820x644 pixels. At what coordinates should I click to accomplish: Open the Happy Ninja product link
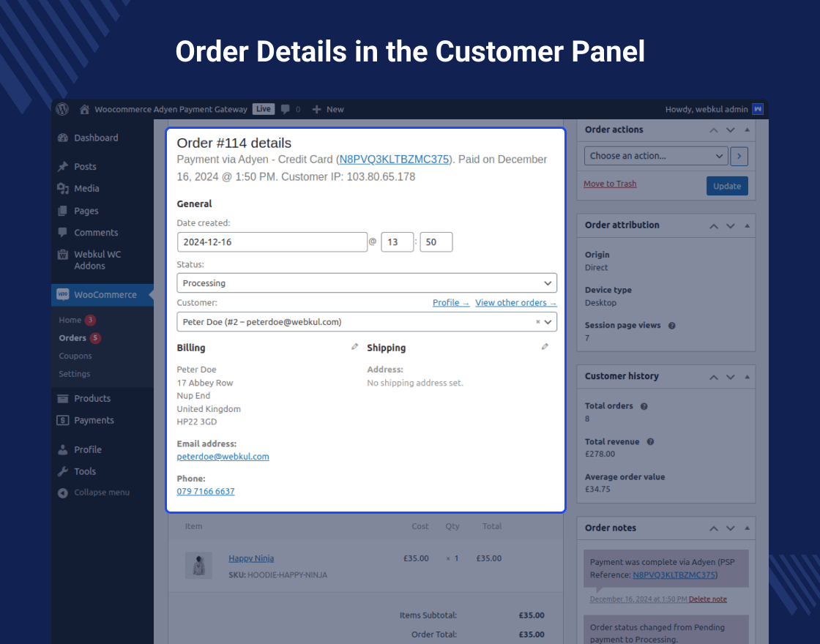(x=251, y=558)
